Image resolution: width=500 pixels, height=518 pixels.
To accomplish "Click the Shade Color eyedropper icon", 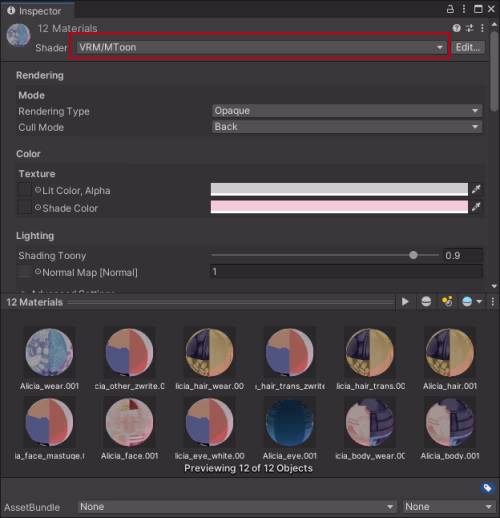I will 476,207.
